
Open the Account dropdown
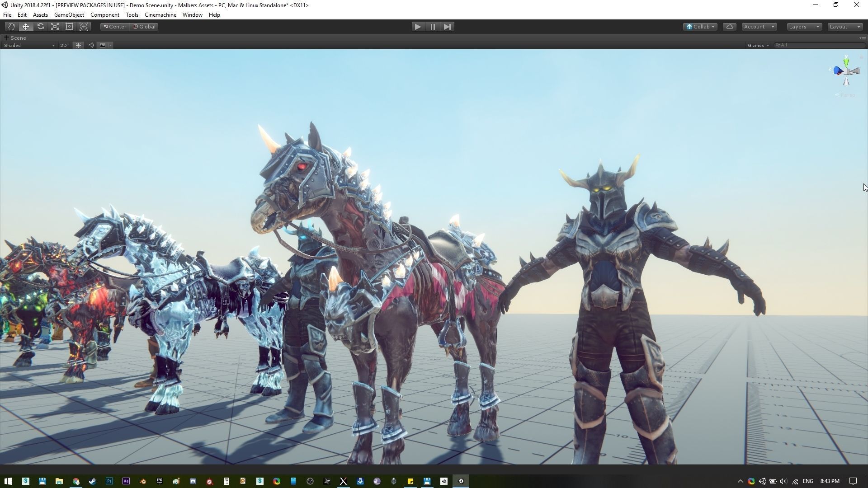click(759, 27)
